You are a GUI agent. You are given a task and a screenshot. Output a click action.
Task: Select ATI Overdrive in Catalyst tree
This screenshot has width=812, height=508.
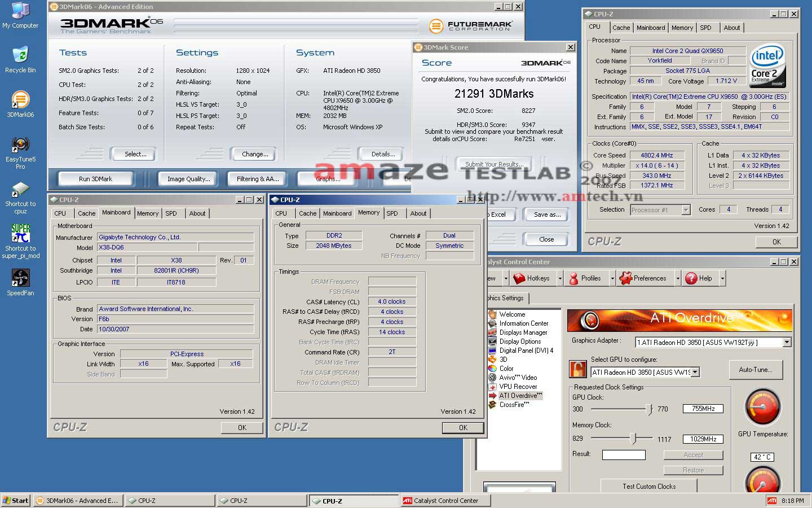pos(520,396)
